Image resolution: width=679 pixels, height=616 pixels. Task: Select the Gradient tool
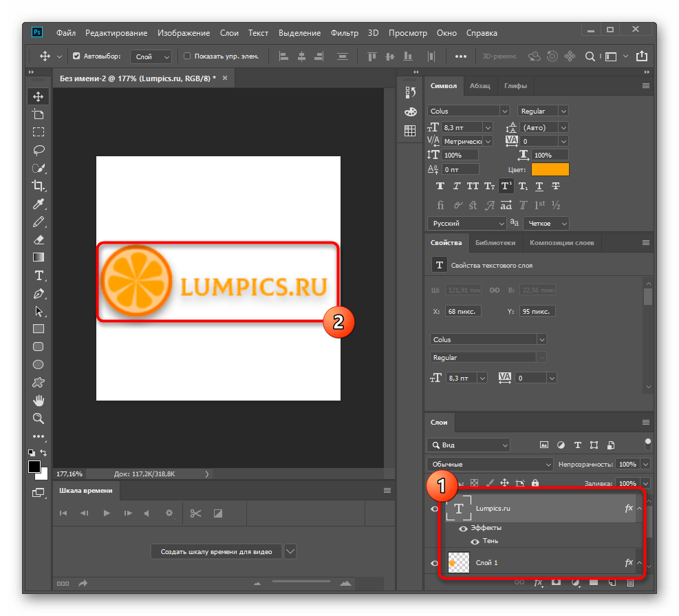point(38,257)
